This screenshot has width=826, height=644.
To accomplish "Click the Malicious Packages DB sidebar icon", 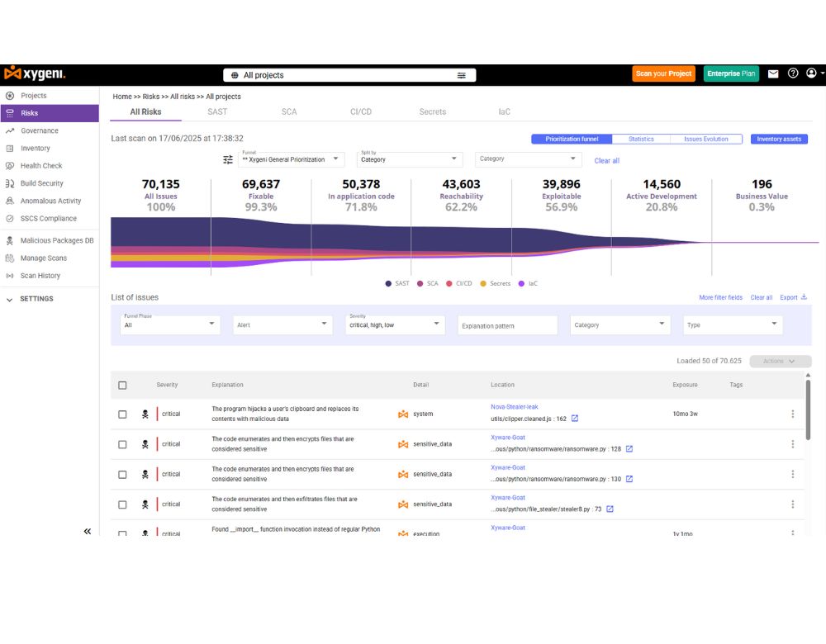I will [10, 240].
